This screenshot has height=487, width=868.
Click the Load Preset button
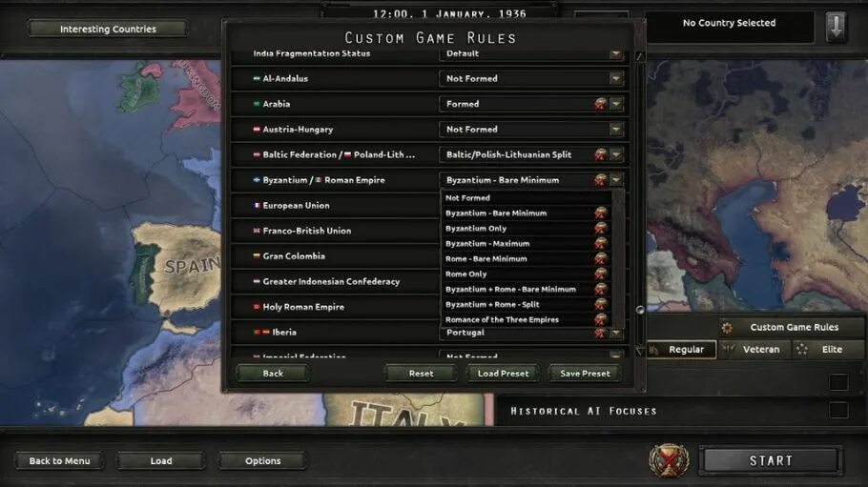pos(503,374)
